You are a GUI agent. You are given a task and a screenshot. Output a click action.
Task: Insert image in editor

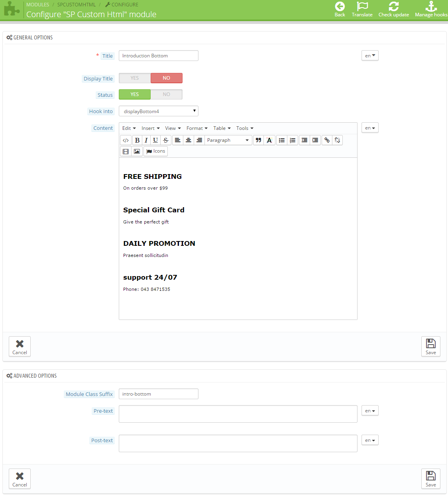137,151
